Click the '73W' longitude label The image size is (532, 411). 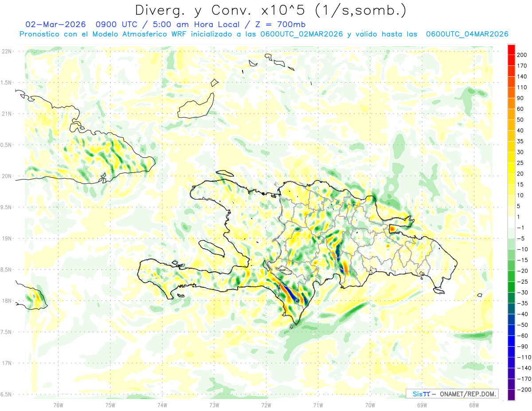pos(214,405)
